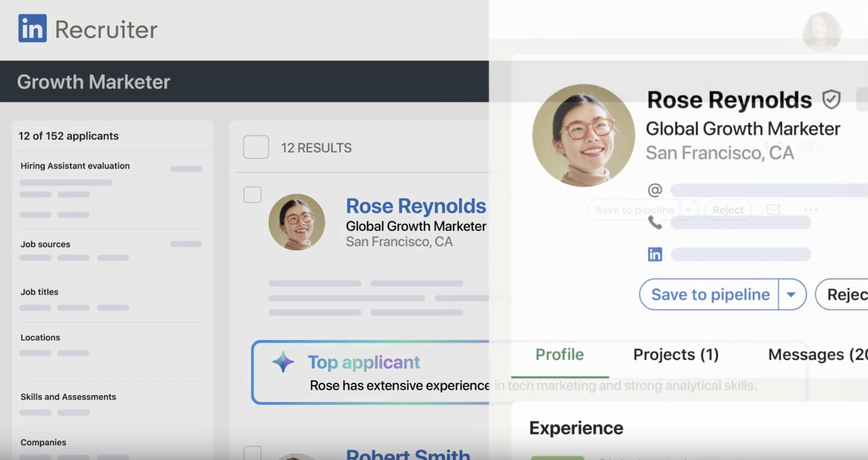Image resolution: width=868 pixels, height=460 pixels.
Task: Click the 12 of 152 applicants text
Action: [68, 136]
